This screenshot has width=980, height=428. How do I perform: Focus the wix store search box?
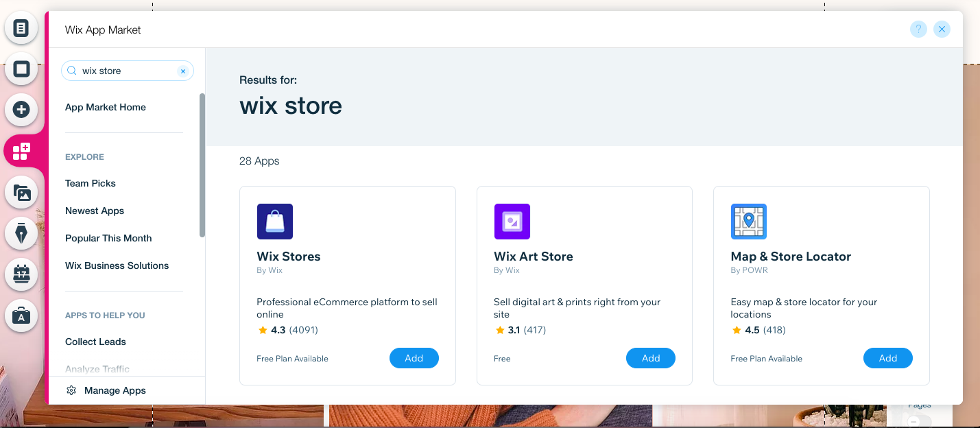click(128, 71)
